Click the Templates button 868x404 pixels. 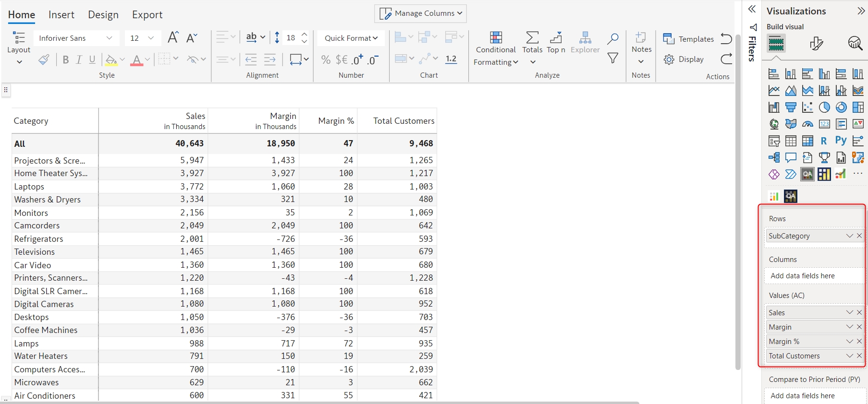pos(688,39)
